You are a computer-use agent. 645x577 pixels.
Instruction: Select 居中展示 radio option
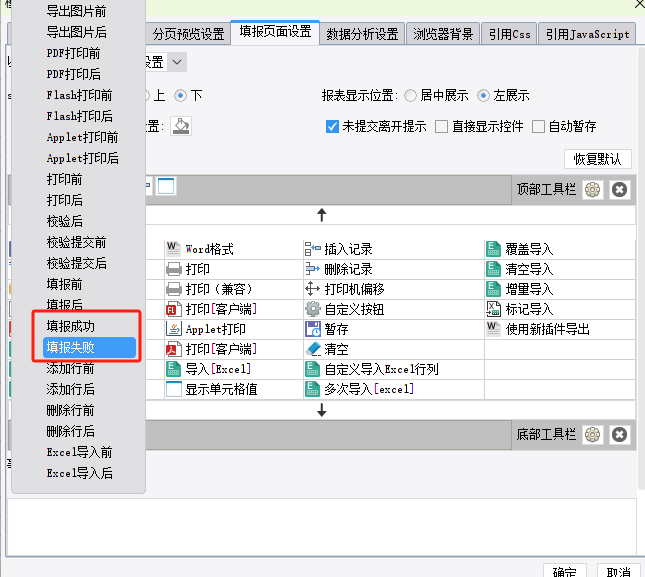pyautogui.click(x=410, y=96)
